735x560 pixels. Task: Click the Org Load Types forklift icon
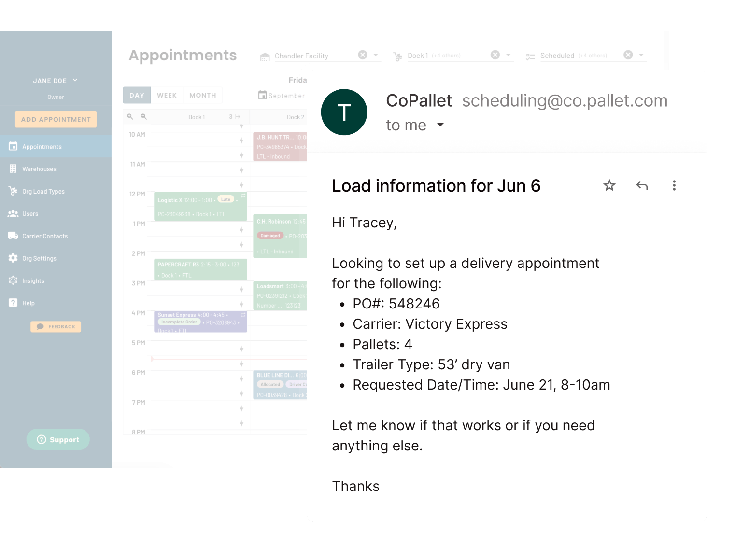[13, 191]
